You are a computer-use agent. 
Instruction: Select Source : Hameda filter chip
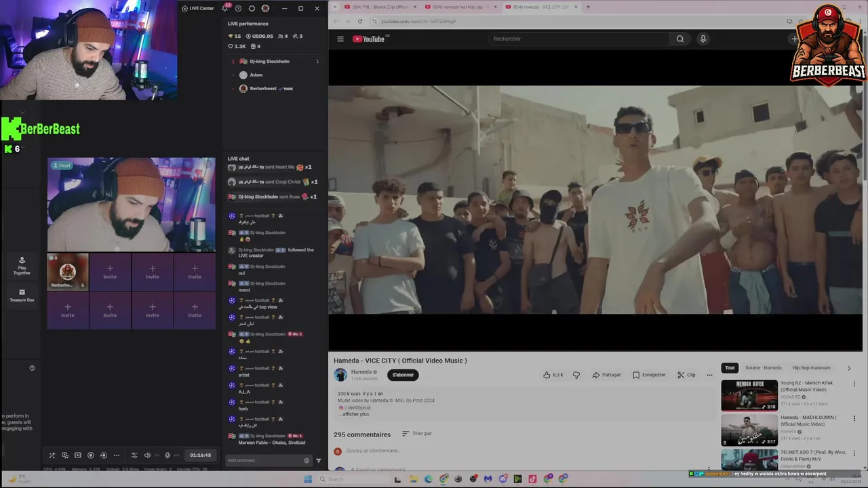(x=764, y=368)
